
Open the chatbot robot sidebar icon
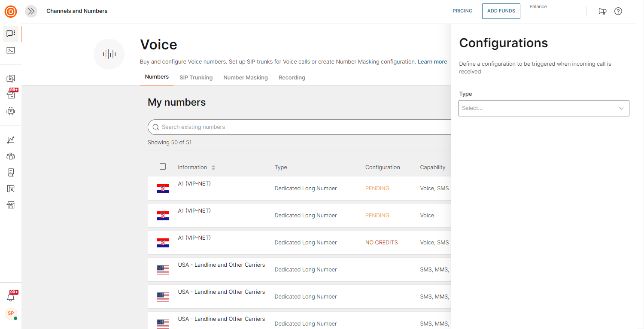(11, 111)
